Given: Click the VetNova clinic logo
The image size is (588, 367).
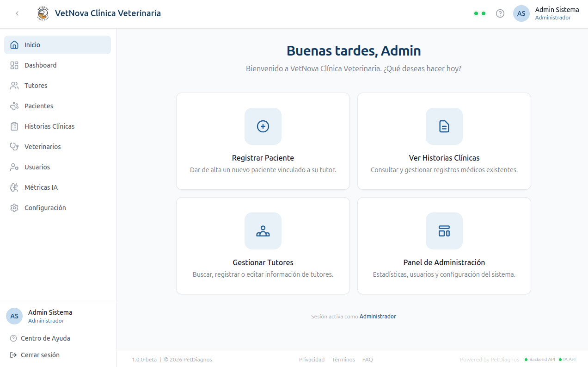Looking at the screenshot, I should [43, 13].
